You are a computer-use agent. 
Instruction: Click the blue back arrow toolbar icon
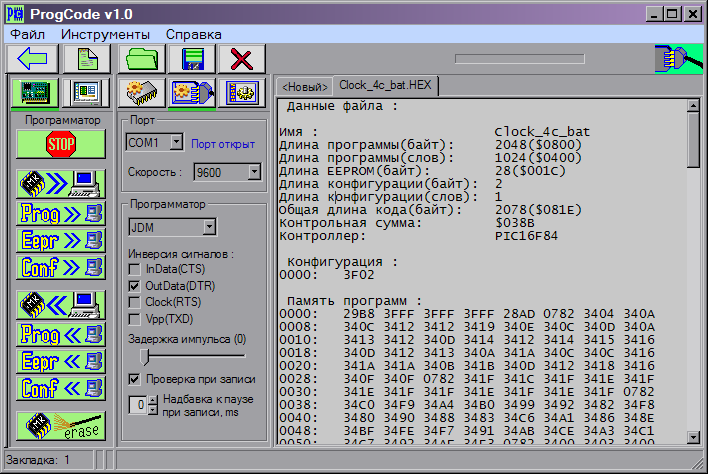[x=32, y=59]
